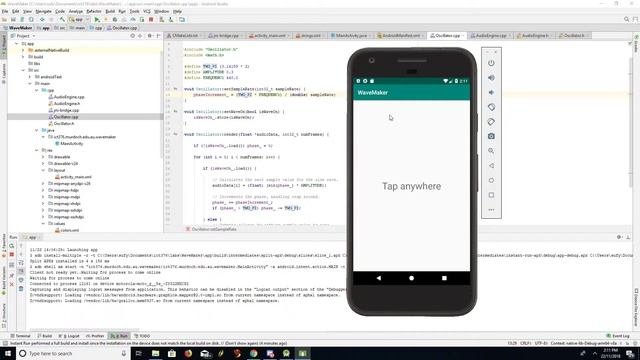
Task: Click the Search Everywhere magnifier at top right
Action: coord(627,19)
